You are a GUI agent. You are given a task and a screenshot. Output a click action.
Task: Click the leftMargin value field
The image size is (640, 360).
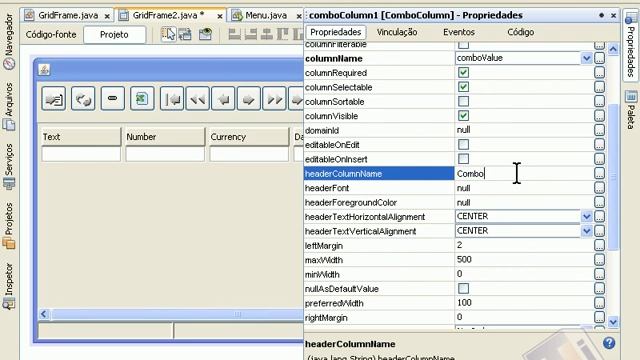pos(524,245)
